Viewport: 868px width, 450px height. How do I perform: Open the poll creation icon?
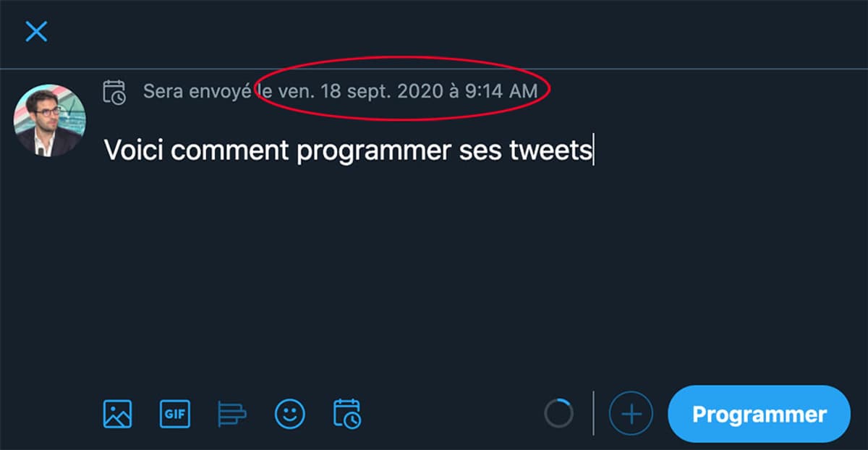[231, 414]
